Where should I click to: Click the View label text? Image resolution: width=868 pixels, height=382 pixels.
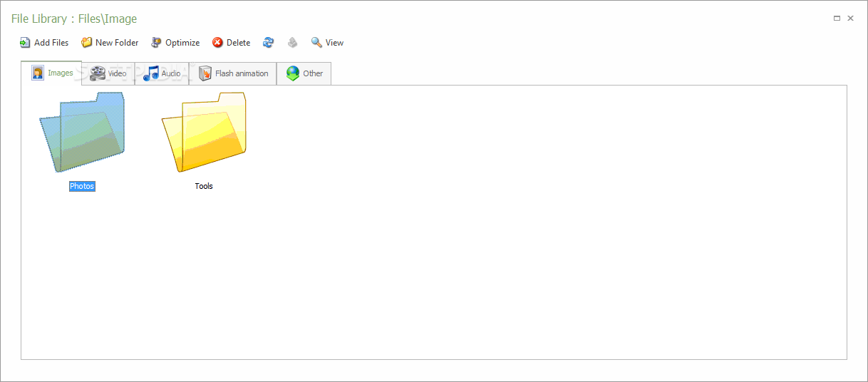[335, 43]
